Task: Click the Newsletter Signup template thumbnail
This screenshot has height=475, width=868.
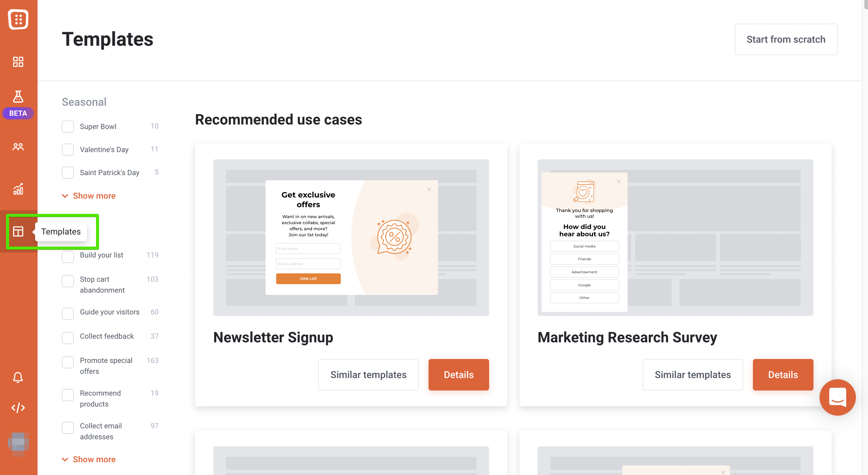Action: [351, 234]
